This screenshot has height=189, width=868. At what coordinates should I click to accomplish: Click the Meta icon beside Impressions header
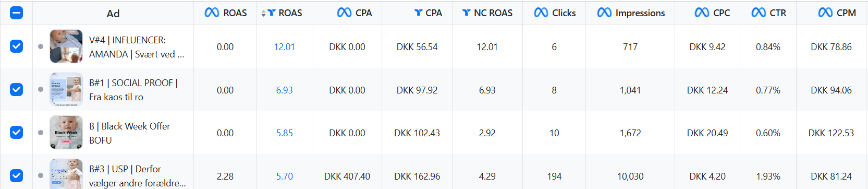pos(604,13)
